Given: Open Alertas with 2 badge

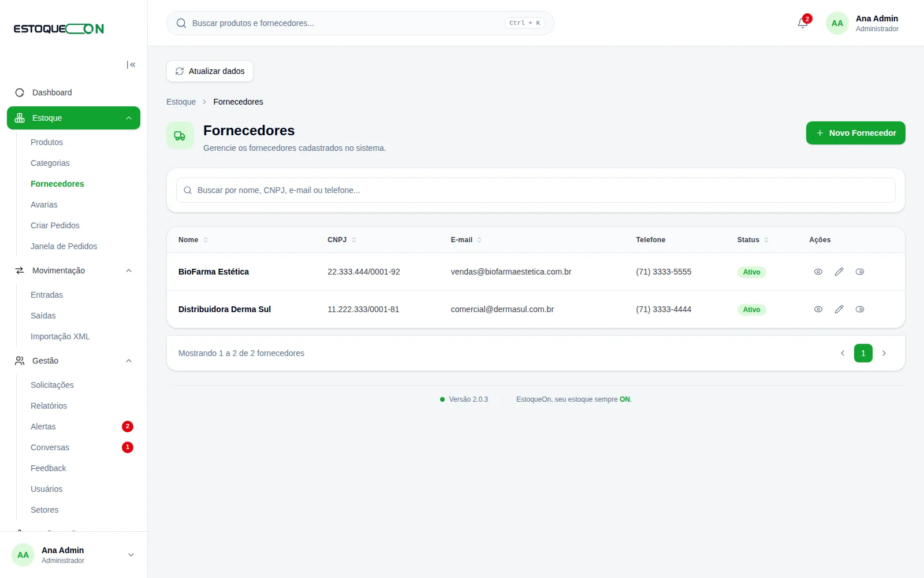Looking at the screenshot, I should pos(82,427).
